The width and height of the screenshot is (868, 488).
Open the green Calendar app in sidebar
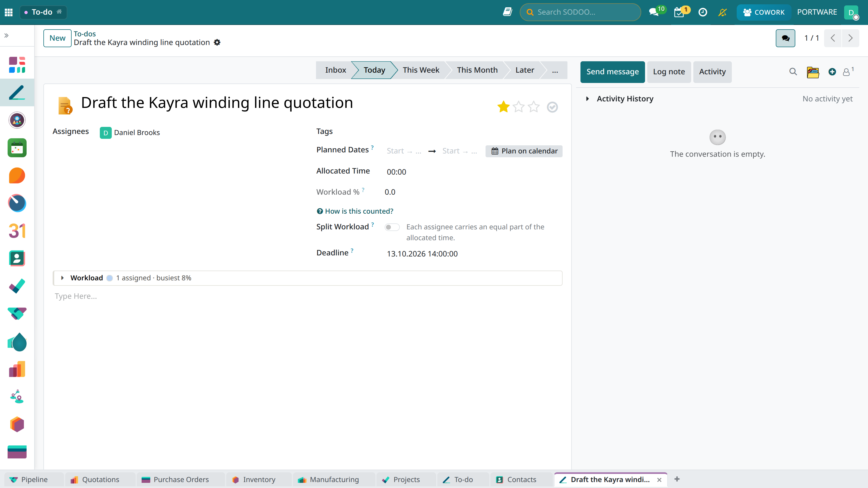click(17, 148)
